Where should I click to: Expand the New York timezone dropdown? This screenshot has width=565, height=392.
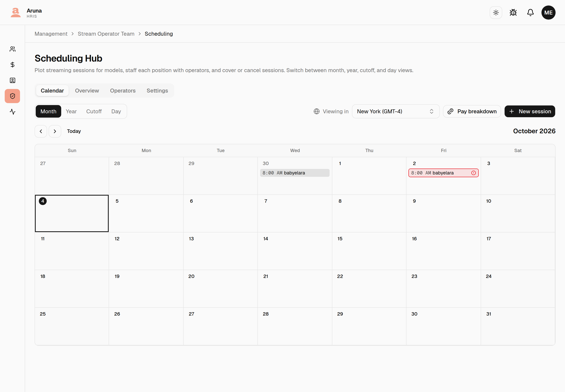coord(396,112)
